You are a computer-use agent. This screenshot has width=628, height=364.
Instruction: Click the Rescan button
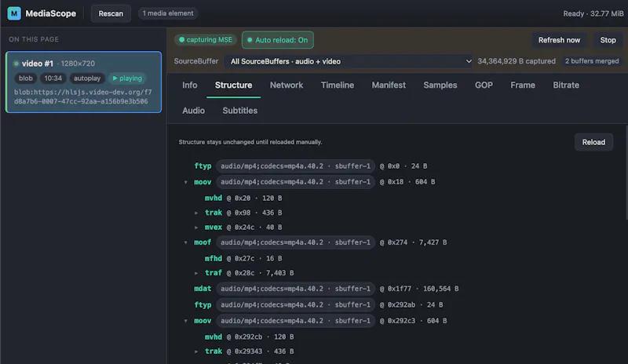tap(111, 13)
